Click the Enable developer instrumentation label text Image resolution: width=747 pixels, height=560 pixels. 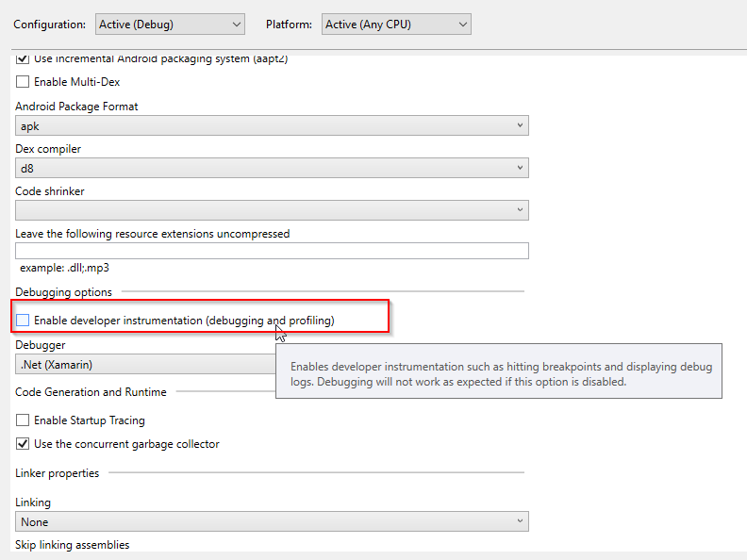tap(184, 321)
